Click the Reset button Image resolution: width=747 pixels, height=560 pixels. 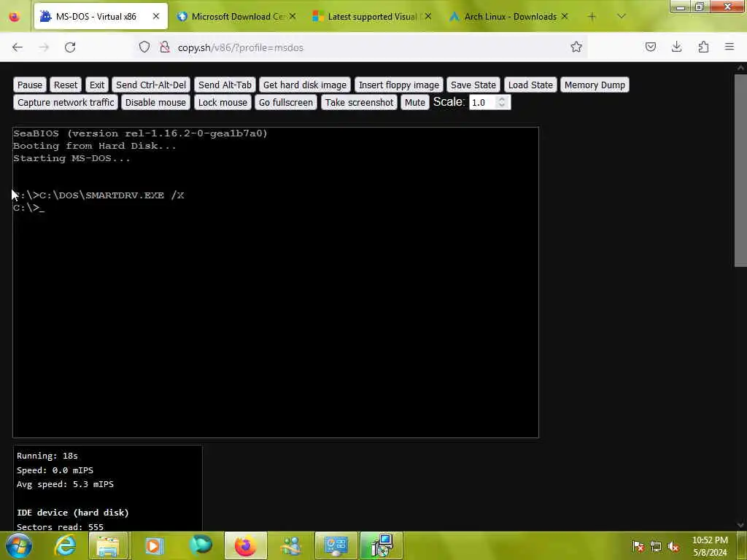point(66,85)
